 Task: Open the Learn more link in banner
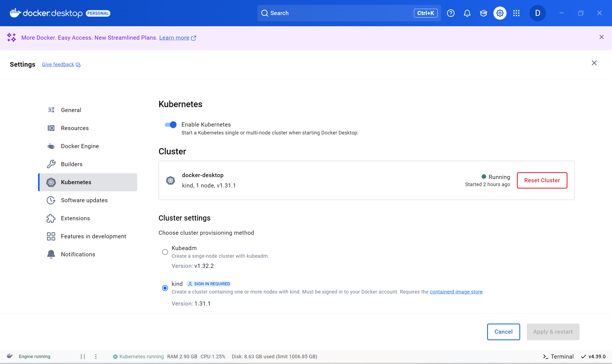pyautogui.click(x=174, y=38)
